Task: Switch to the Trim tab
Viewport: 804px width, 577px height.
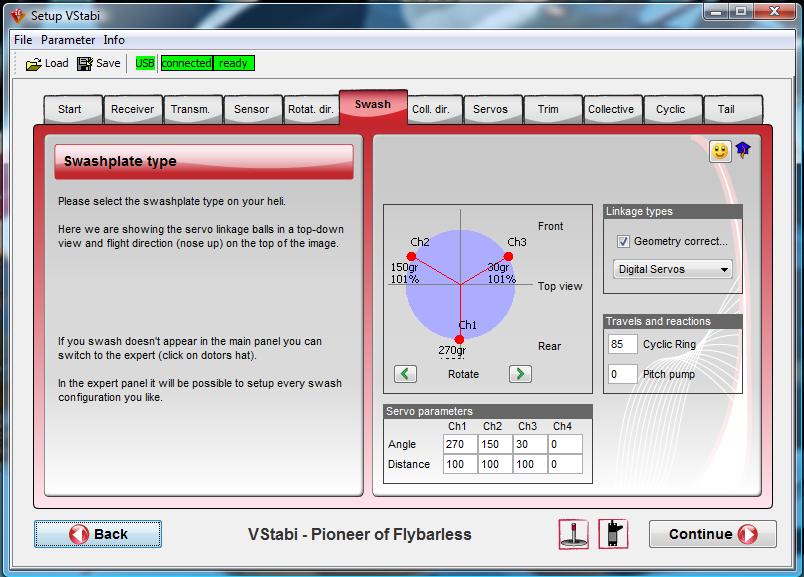Action: point(553,109)
